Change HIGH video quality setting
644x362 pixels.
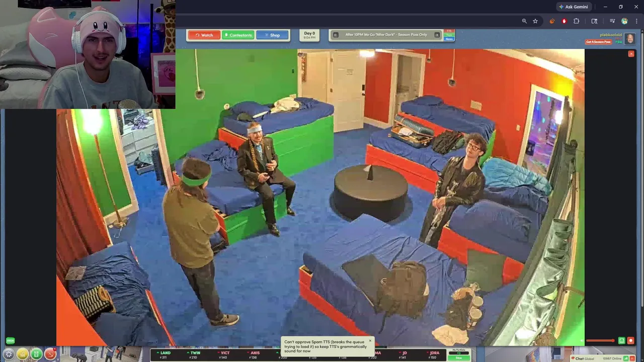(10, 340)
